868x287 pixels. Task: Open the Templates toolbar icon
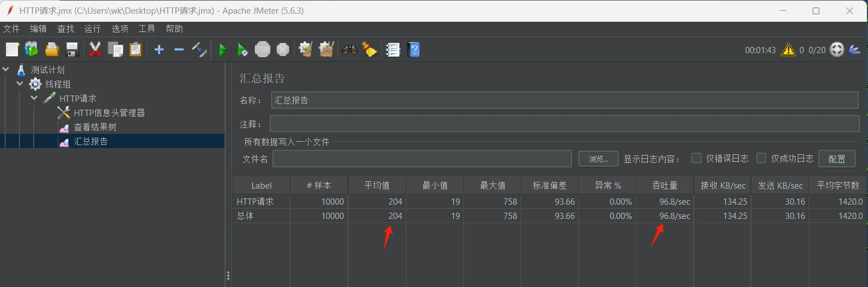pyautogui.click(x=31, y=50)
